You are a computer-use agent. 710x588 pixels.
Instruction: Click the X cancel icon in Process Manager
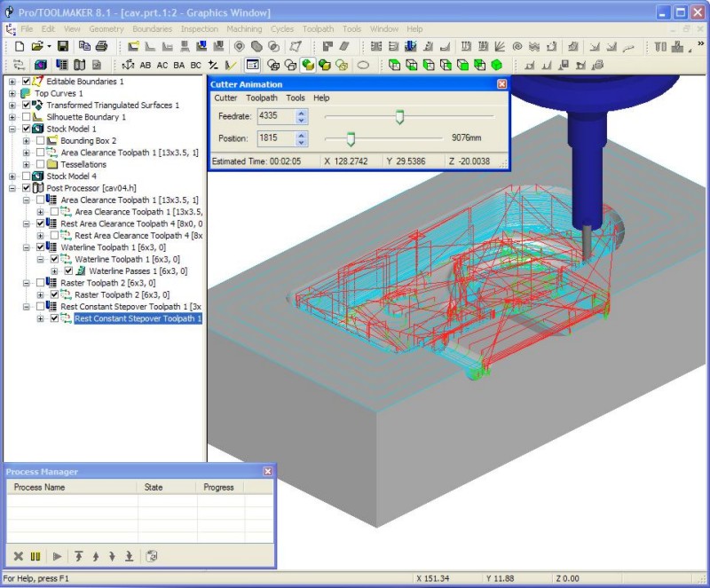tap(18, 556)
